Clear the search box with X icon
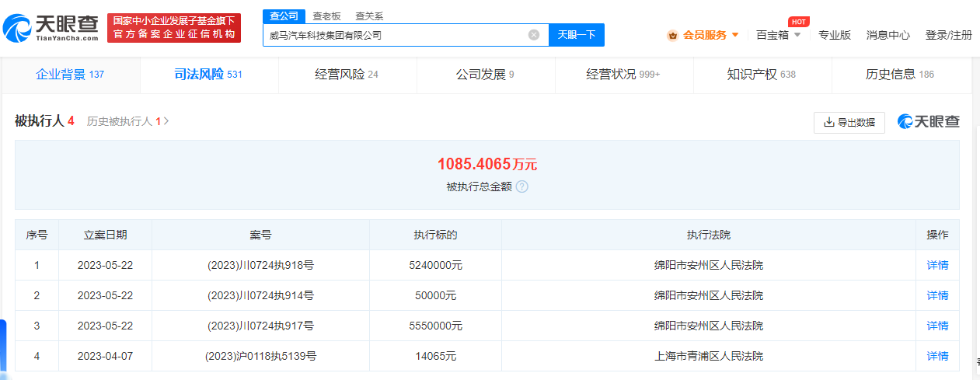 pos(534,35)
